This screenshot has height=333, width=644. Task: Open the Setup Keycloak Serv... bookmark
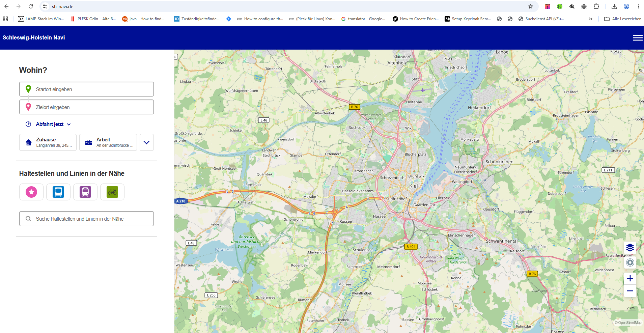468,19
